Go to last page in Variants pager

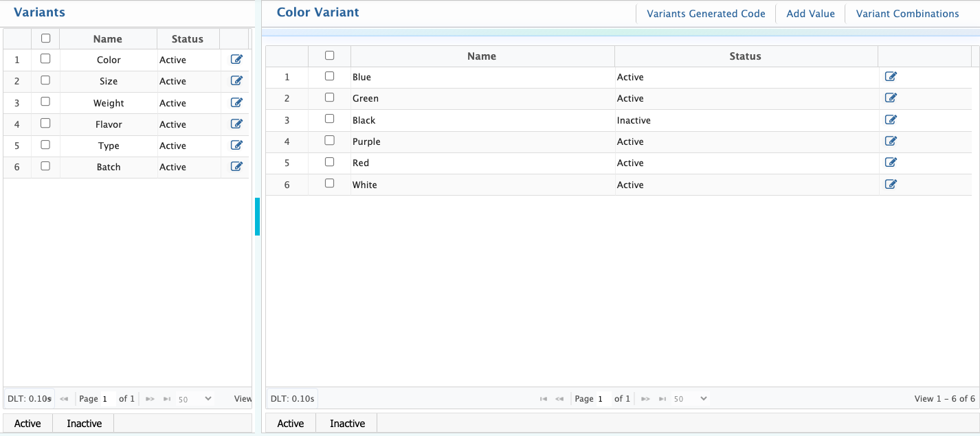pos(166,399)
